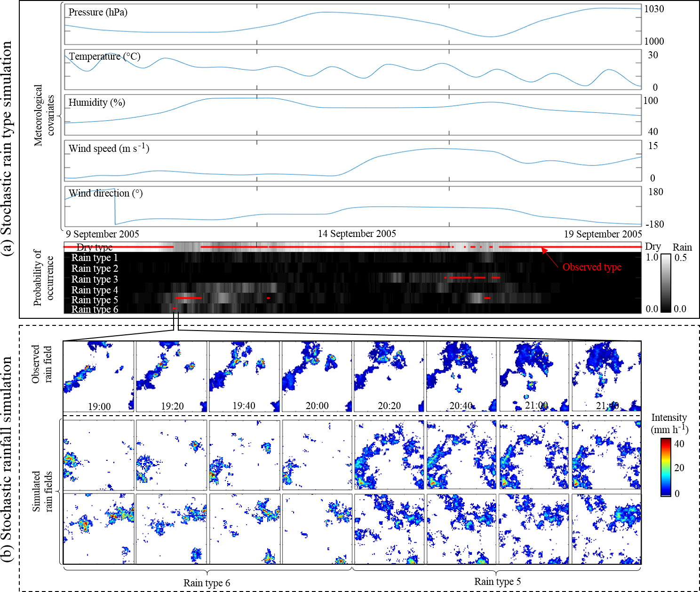Click the 'Rain type 3' row label
This screenshot has height=592, width=700.
pos(95,279)
